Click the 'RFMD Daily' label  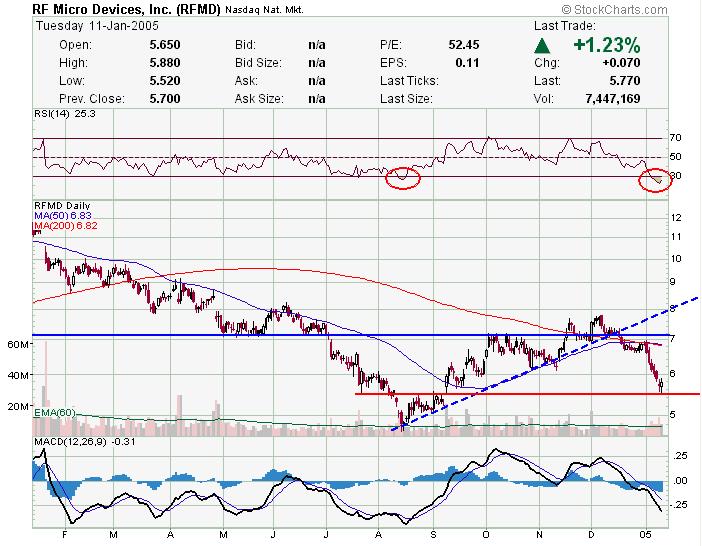pyautogui.click(x=62, y=206)
